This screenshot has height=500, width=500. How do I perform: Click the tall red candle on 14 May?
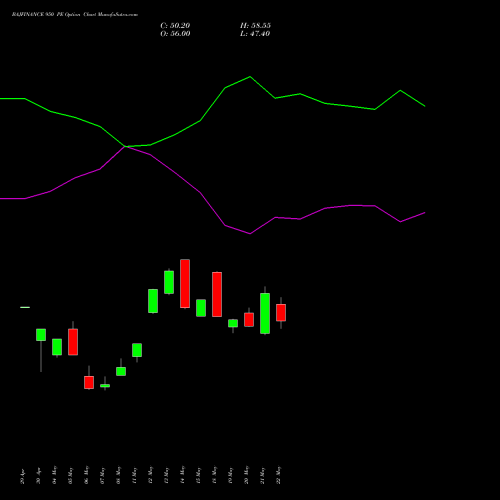tap(185, 284)
